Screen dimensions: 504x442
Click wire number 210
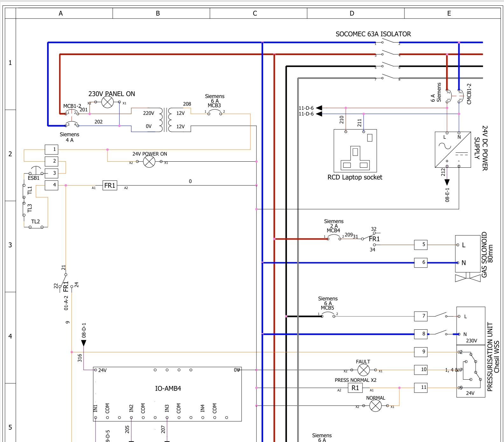pos(342,120)
